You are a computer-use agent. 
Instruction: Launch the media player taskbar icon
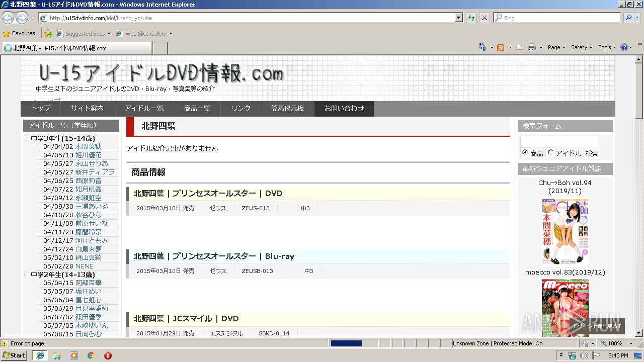74,355
